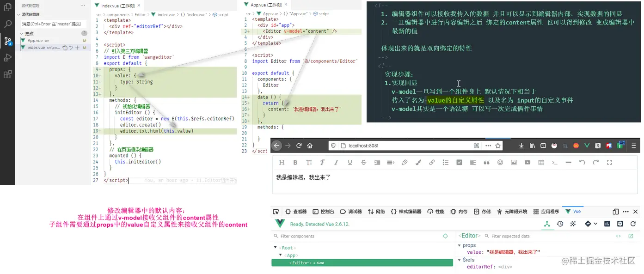Viewport: 644px width, 274px height.
Task: Insert horizontal divider line in editor
Action: 568,163
